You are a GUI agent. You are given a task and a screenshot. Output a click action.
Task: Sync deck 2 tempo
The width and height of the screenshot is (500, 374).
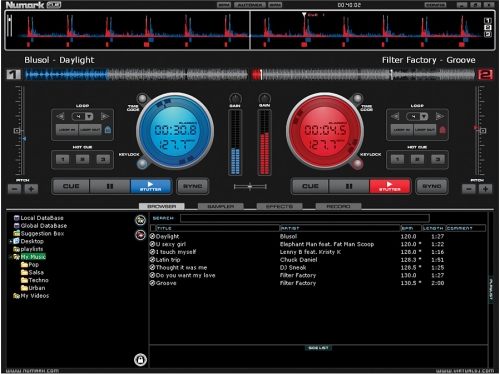click(432, 186)
